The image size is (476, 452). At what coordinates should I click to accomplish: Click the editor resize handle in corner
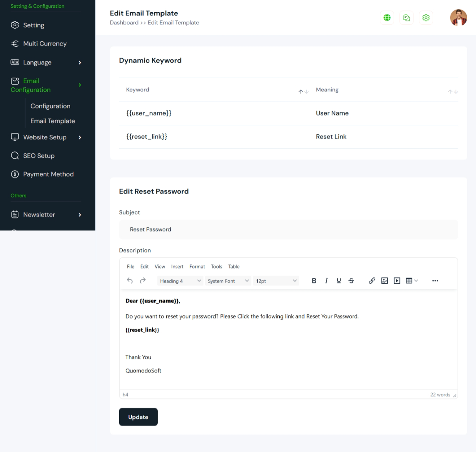coord(455,395)
